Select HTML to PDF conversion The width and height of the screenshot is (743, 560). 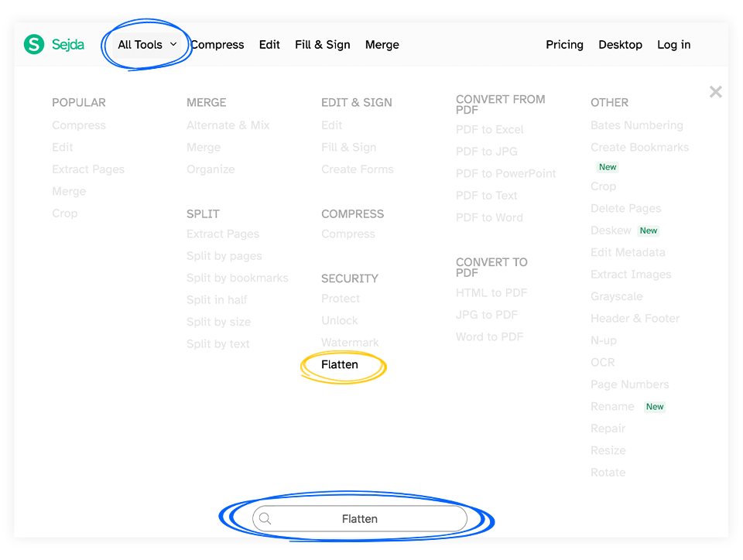[x=490, y=292]
